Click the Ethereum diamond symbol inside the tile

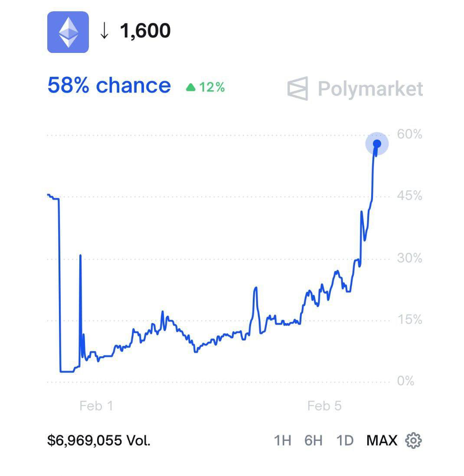[x=67, y=32]
